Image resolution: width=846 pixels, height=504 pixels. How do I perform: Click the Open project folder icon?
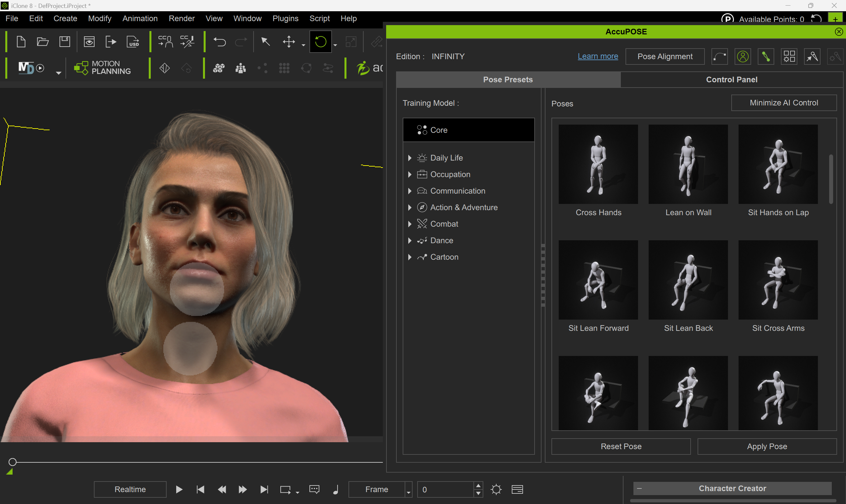43,42
